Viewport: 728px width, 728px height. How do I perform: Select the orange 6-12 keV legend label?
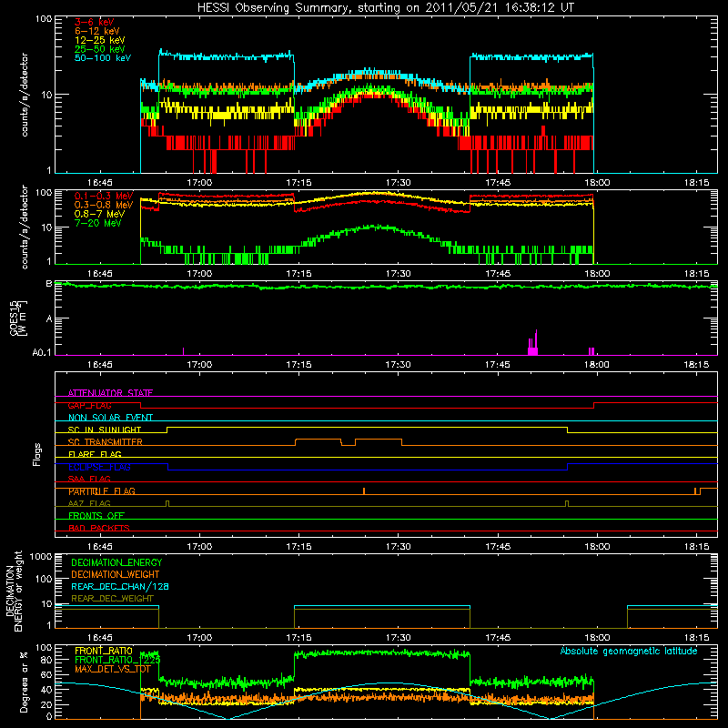click(97, 31)
